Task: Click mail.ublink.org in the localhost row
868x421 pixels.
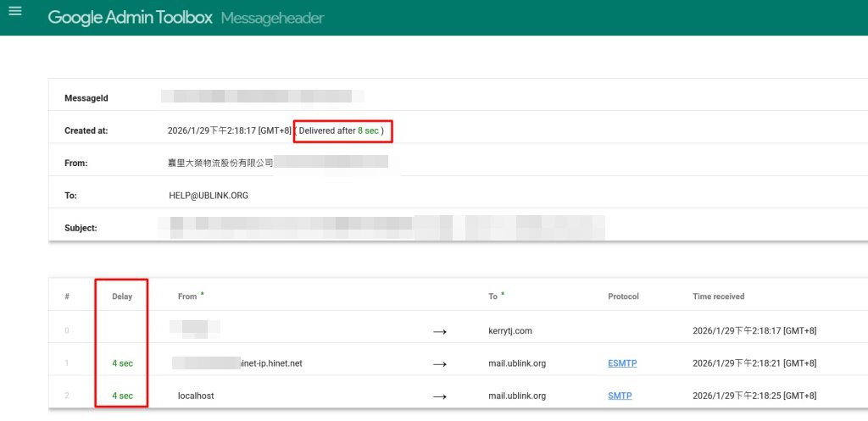Action: [x=517, y=396]
